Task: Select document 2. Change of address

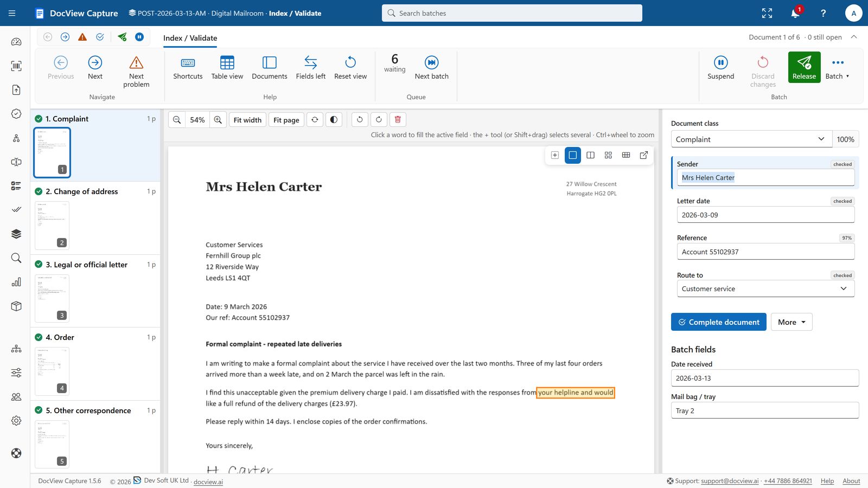Action: click(x=95, y=218)
